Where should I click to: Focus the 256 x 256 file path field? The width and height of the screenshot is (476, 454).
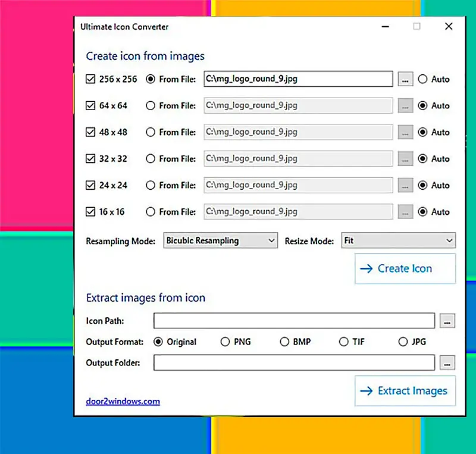[x=297, y=79]
